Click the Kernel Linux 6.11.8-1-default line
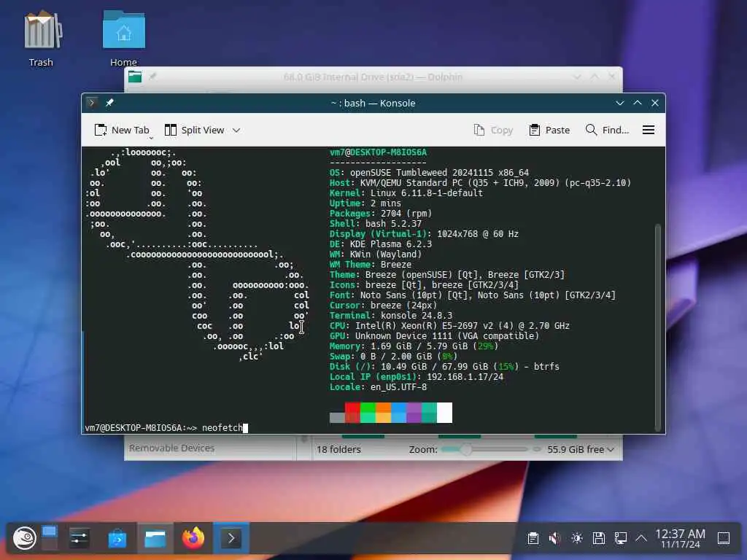Viewport: 747px width, 560px height. click(x=406, y=192)
